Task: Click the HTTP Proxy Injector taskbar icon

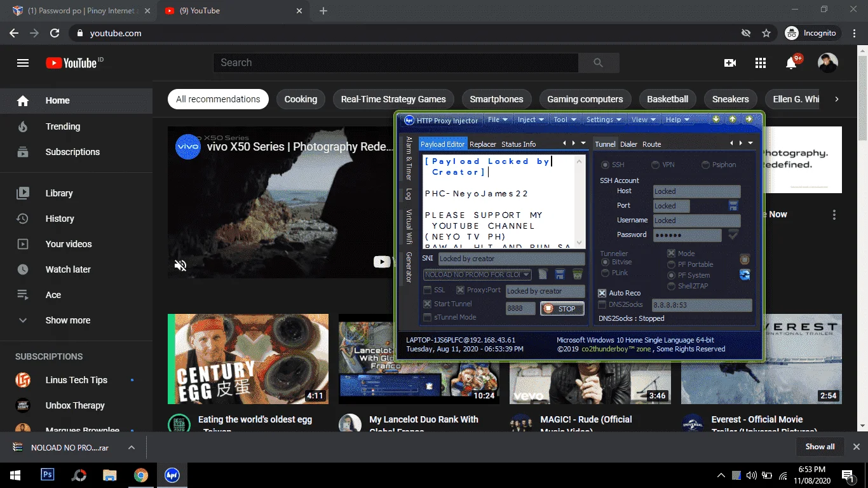Action: (x=172, y=475)
